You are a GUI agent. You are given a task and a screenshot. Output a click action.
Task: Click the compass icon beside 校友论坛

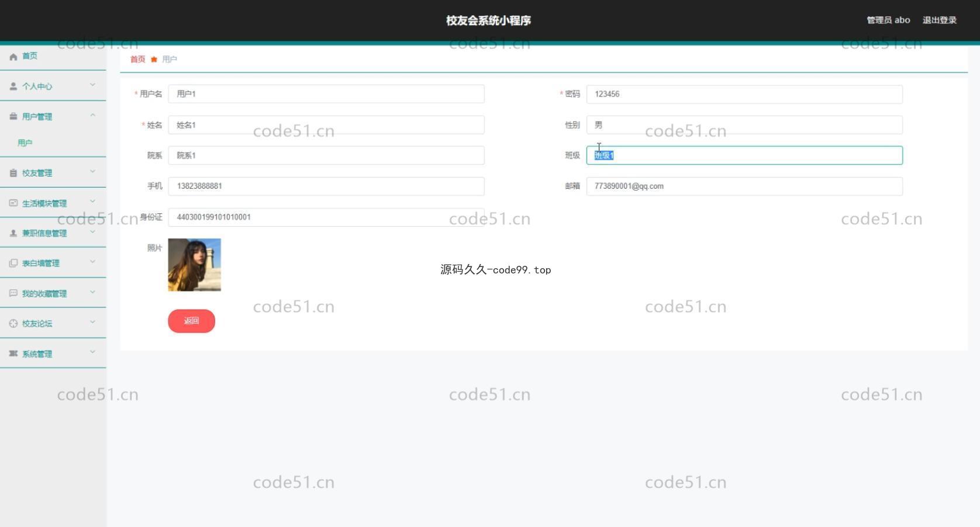point(13,324)
